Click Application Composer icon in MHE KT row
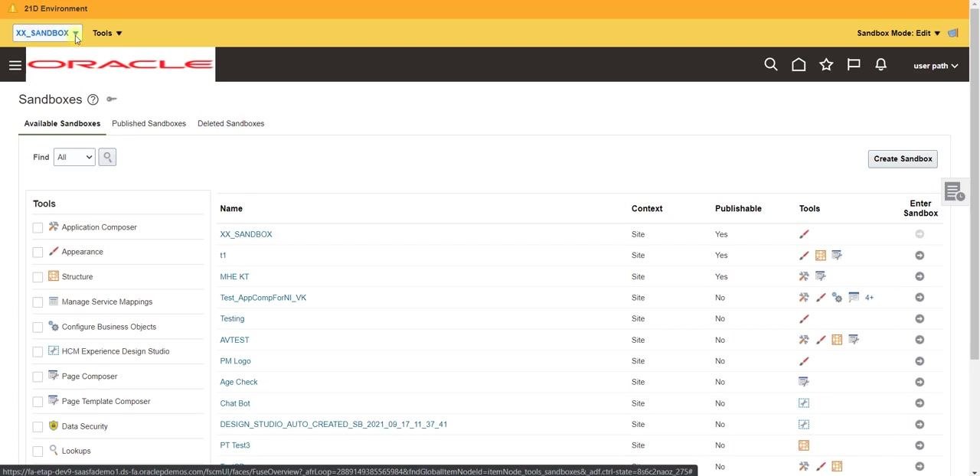This screenshot has width=980, height=476. tap(804, 276)
